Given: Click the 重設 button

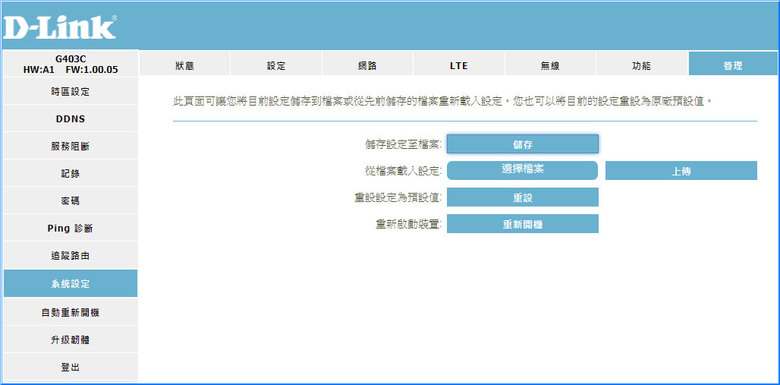Looking at the screenshot, I should (x=522, y=197).
